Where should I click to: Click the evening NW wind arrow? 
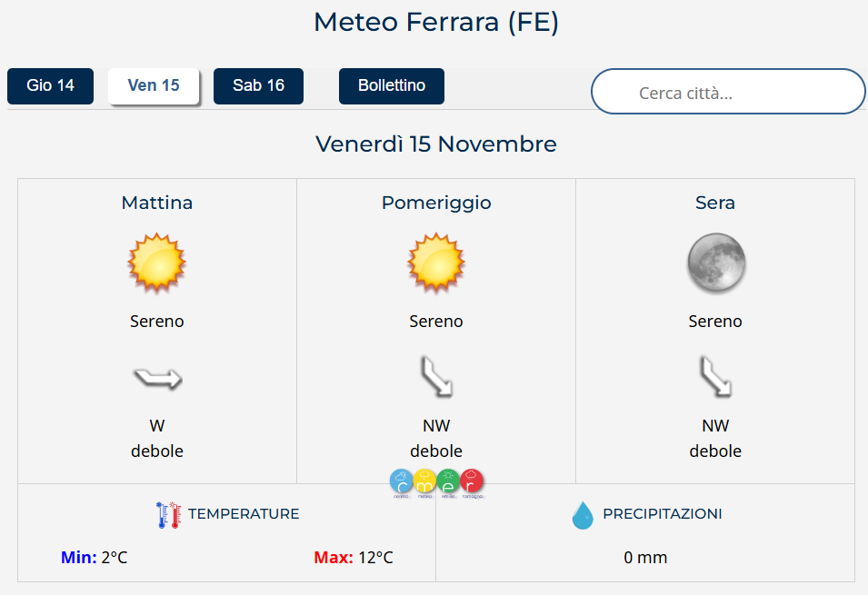click(715, 376)
